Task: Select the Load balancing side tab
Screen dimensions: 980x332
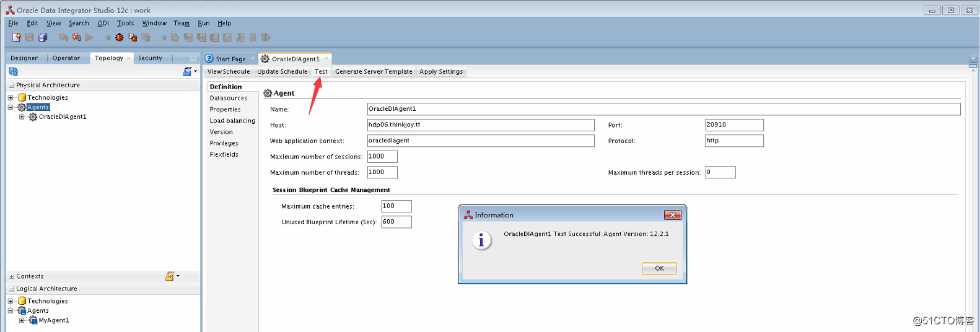Action: coord(232,121)
